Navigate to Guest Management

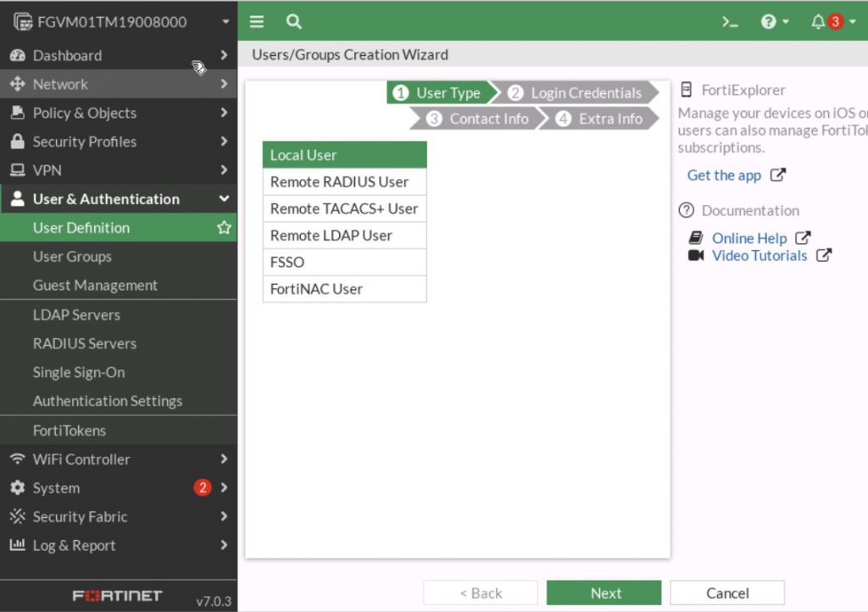tap(95, 285)
